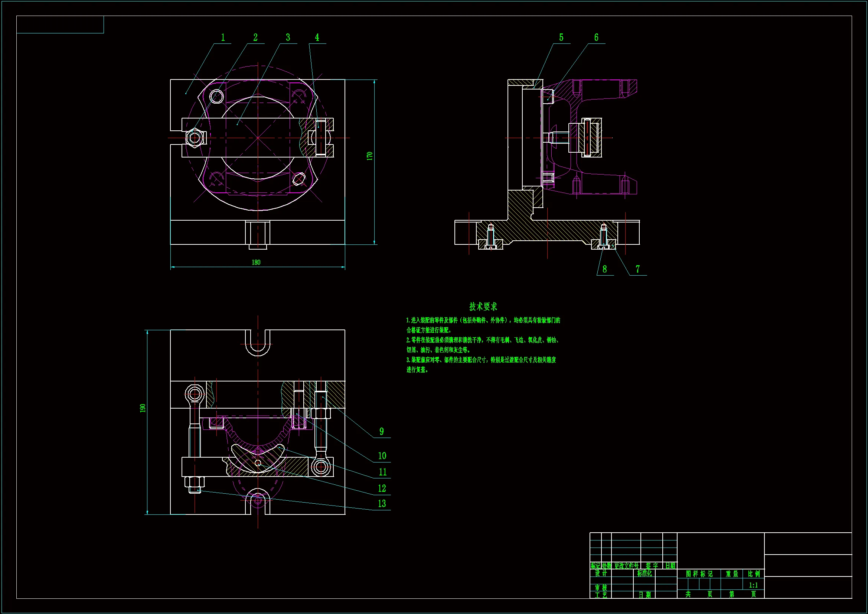Click the 设计 cell in title block
This screenshot has width=868, height=614.
(x=601, y=574)
